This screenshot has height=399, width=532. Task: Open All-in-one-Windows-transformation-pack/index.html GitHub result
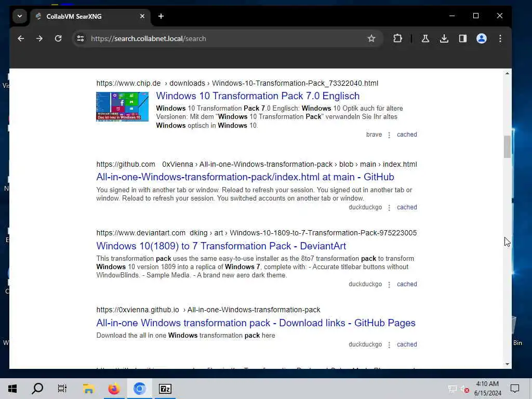pos(245,177)
